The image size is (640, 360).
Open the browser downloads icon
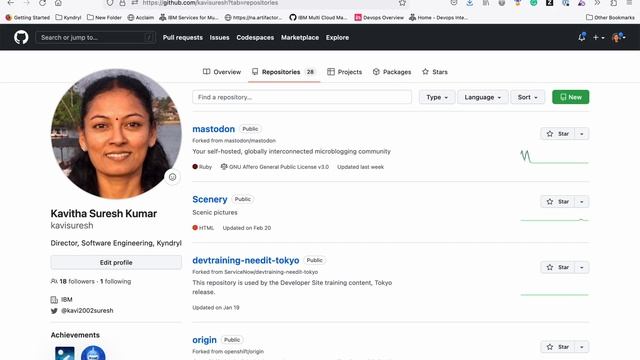469,3
